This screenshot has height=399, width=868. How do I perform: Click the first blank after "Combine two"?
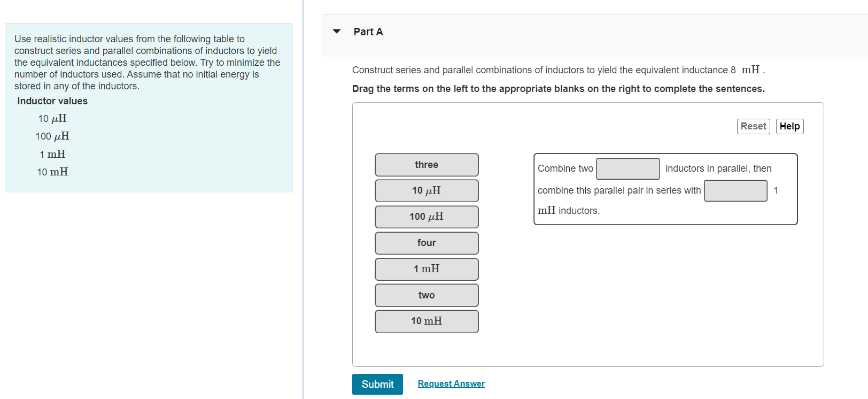(627, 168)
